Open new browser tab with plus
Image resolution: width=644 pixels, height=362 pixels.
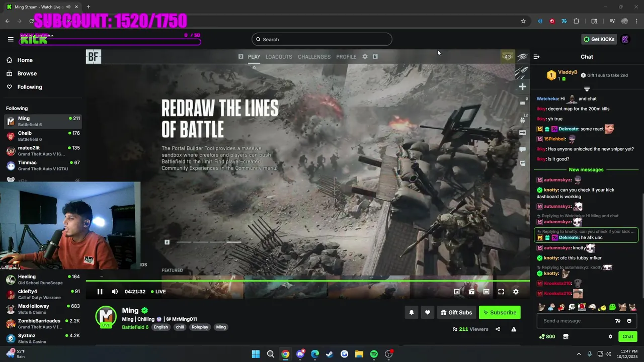(x=89, y=7)
